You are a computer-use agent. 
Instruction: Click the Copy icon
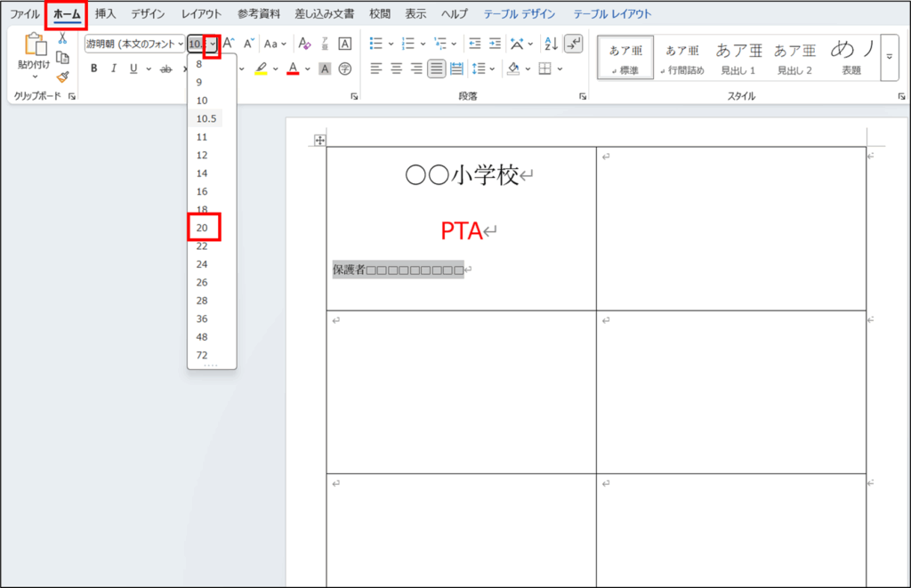62,58
